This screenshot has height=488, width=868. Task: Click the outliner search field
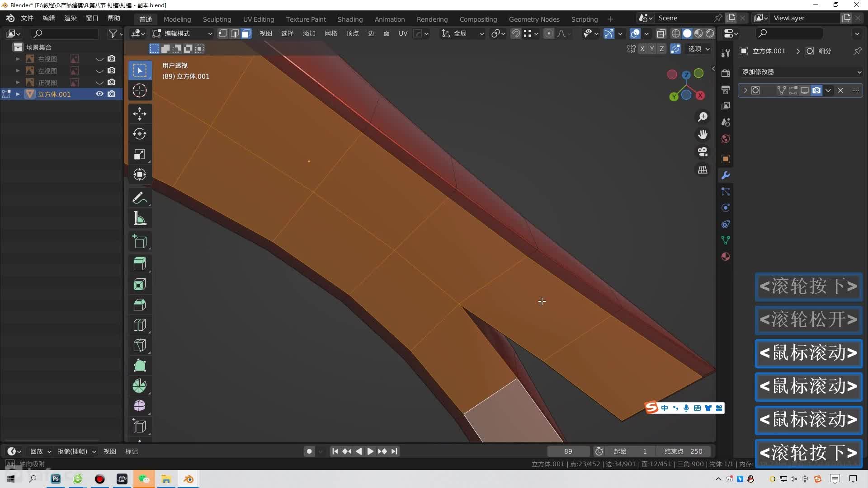click(65, 33)
